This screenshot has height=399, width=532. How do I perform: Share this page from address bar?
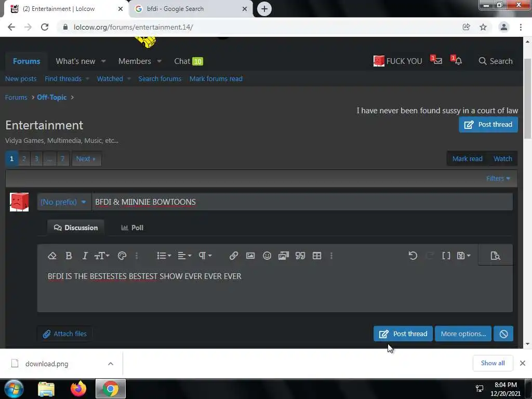(466, 27)
